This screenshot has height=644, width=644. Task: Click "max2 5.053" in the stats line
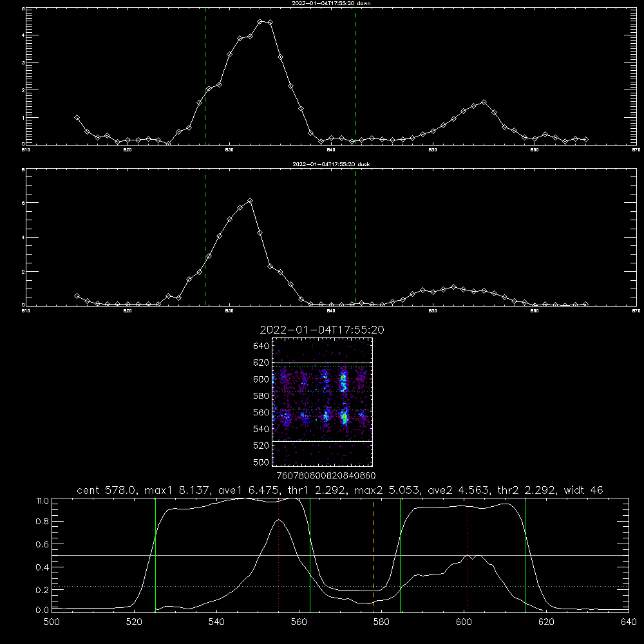387,490
